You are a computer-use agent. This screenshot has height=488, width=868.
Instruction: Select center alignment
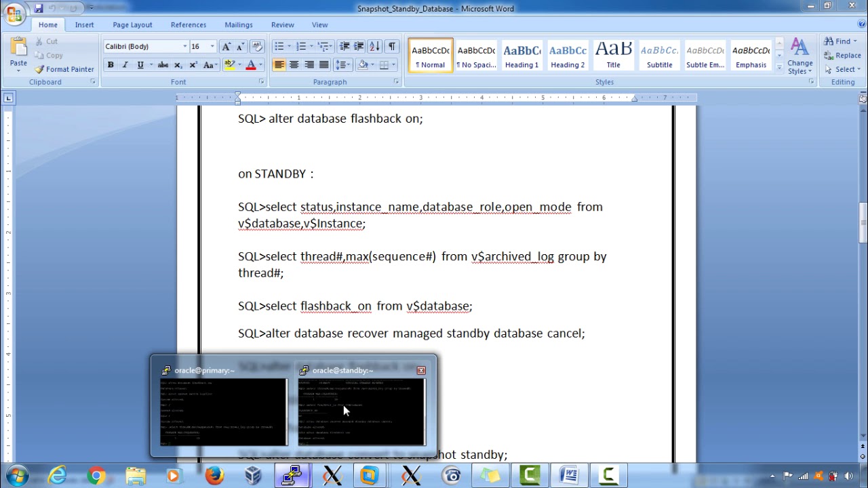click(294, 65)
